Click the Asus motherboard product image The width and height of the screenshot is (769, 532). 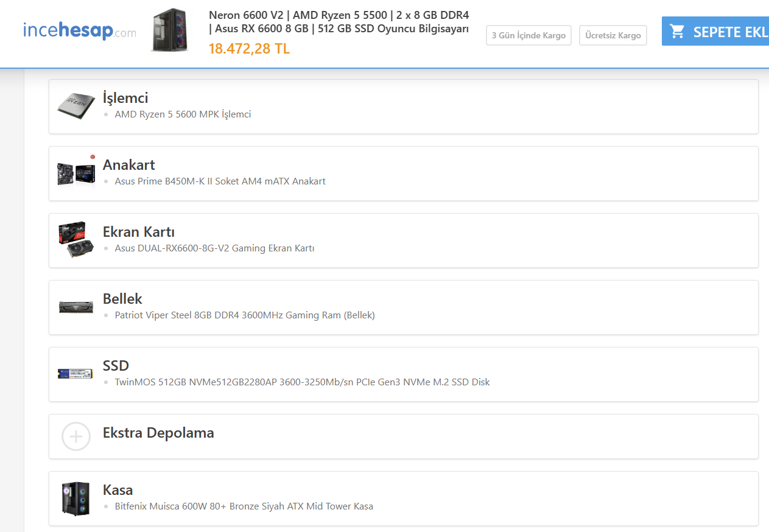tap(76, 173)
